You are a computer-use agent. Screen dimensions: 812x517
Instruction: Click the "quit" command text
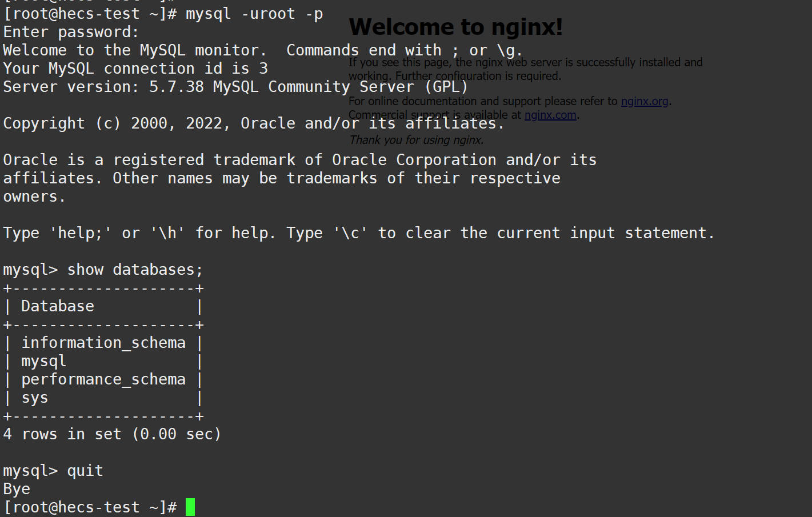85,471
